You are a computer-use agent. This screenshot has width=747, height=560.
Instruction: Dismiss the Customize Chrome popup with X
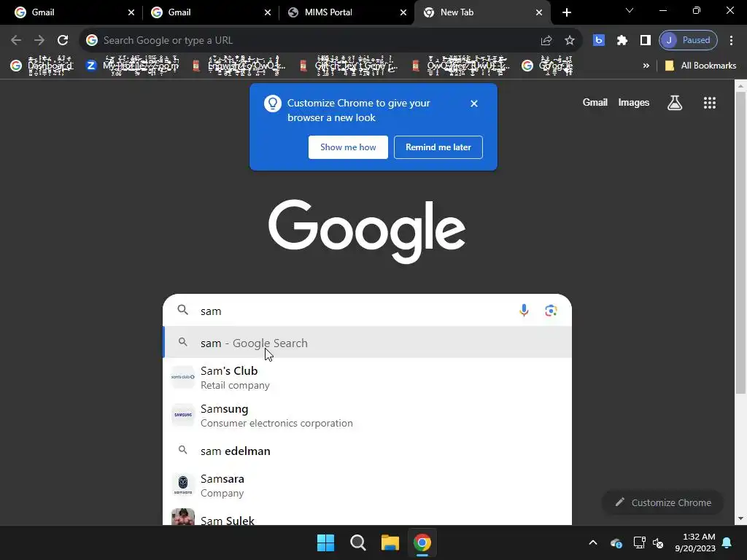473,104
